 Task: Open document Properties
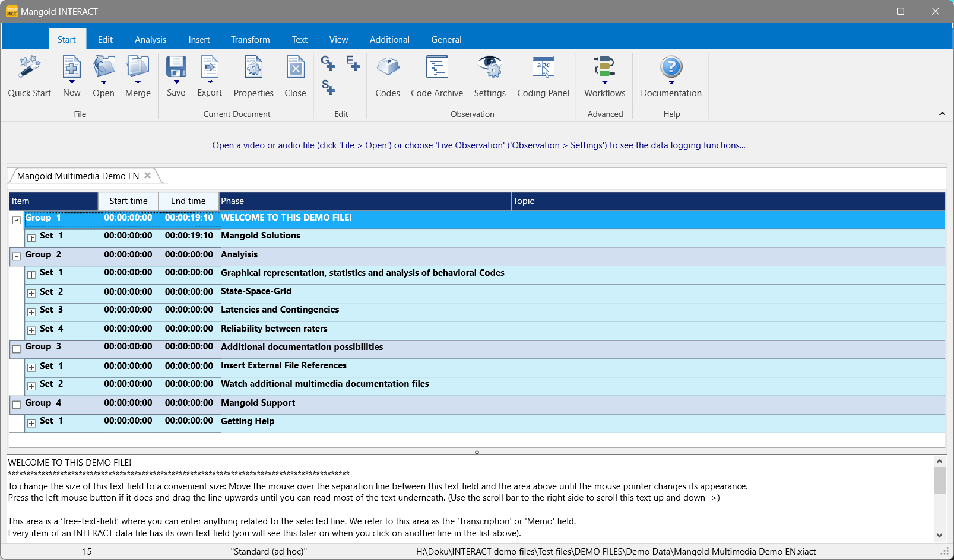[x=253, y=67]
